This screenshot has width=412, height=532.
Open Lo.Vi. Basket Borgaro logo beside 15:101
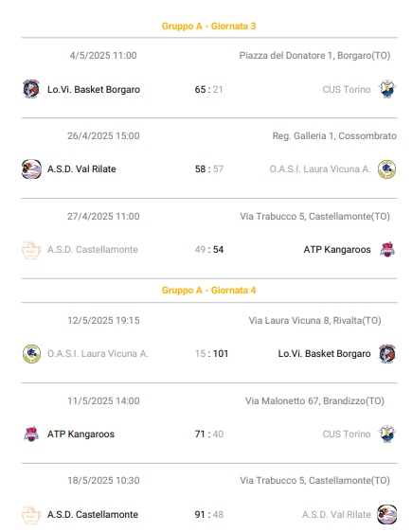pos(387,354)
